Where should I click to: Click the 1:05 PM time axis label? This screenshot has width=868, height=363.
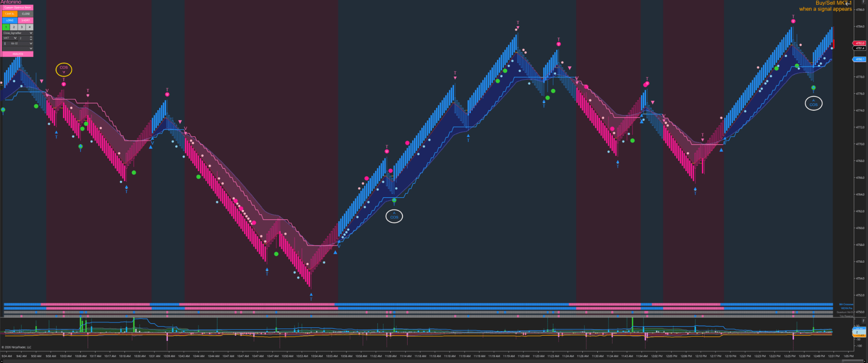[x=849, y=356]
